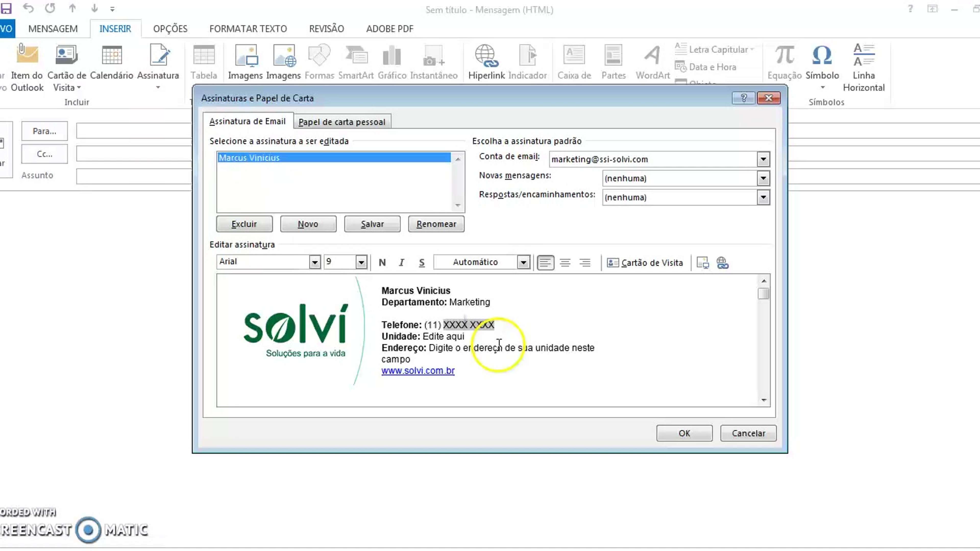Open the Conta de email dropdown
Viewport: 980px width, 551px height.
763,159
